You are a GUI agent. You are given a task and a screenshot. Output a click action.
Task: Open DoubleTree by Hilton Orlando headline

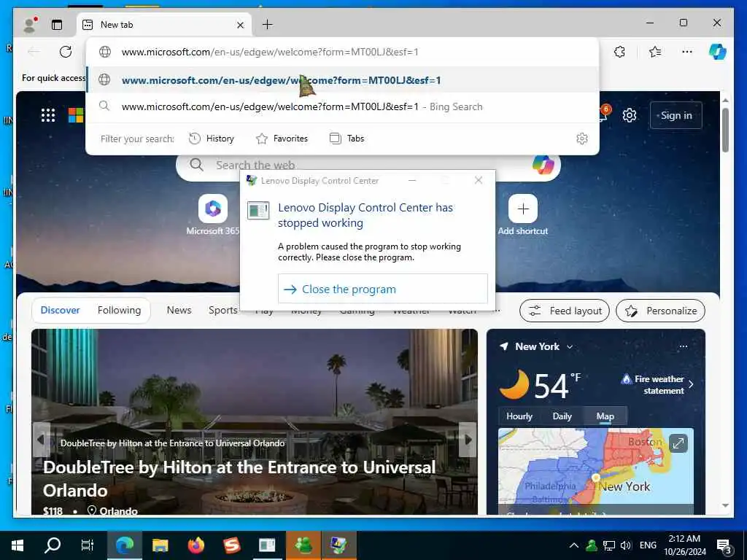click(239, 478)
